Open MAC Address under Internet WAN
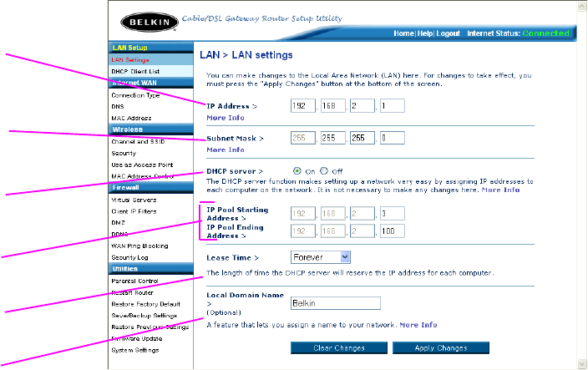588x370 pixels. (131, 118)
